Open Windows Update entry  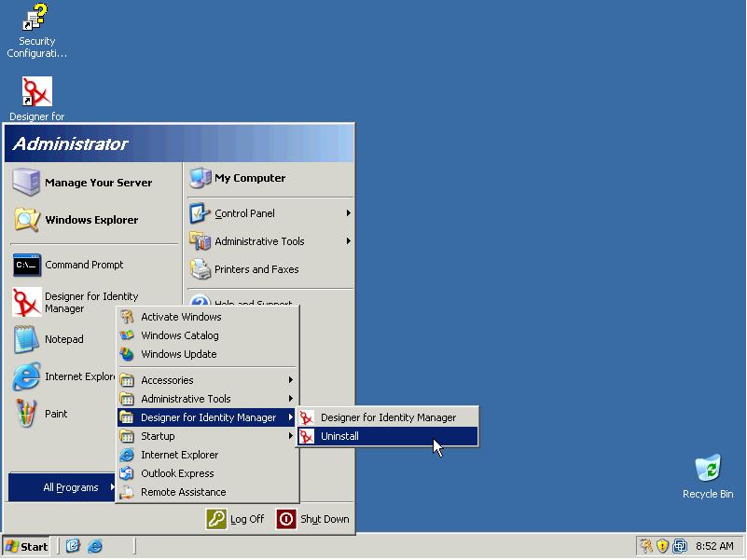point(208,354)
